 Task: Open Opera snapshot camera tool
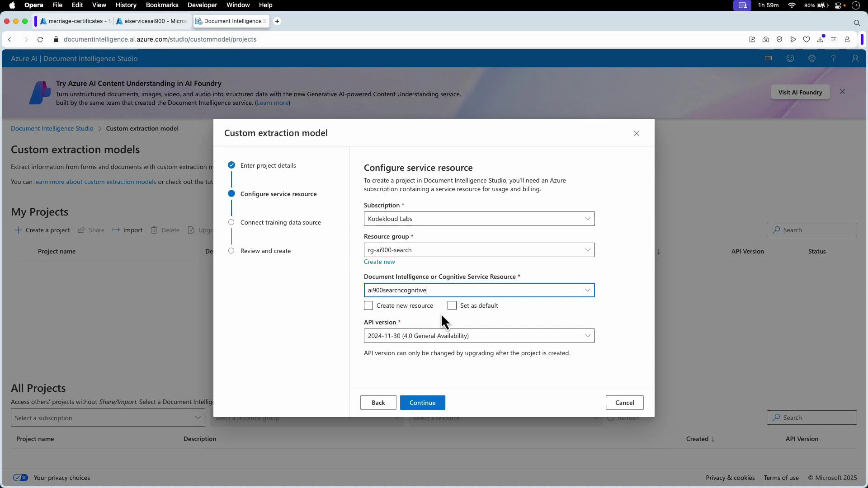pos(766,39)
